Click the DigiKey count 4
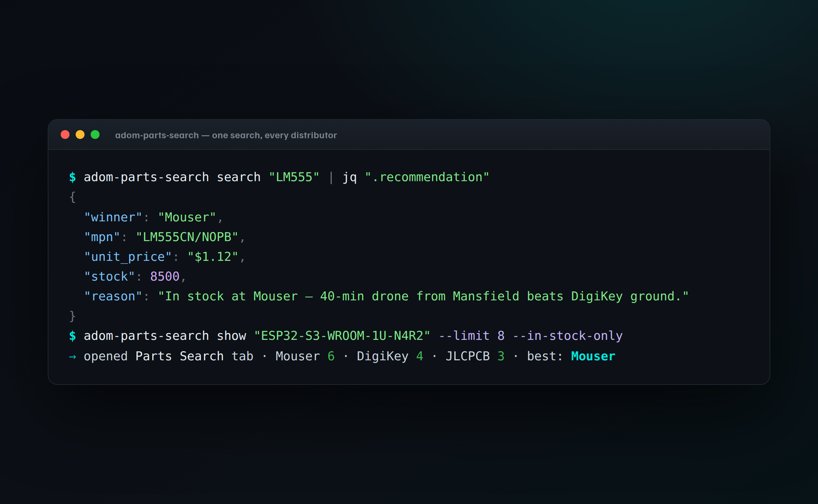The height and width of the screenshot is (504, 818). (x=419, y=356)
